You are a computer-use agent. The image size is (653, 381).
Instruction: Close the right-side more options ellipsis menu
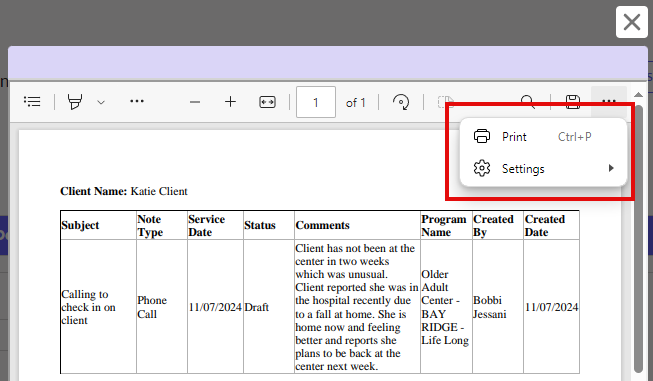point(609,101)
